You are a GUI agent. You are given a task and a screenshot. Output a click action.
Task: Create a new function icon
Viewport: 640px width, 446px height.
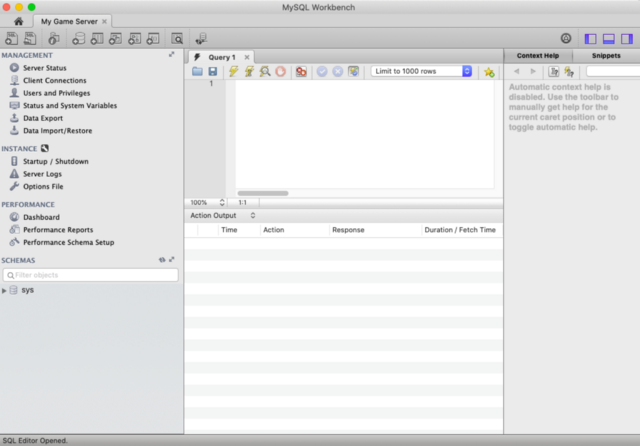pyautogui.click(x=153, y=38)
